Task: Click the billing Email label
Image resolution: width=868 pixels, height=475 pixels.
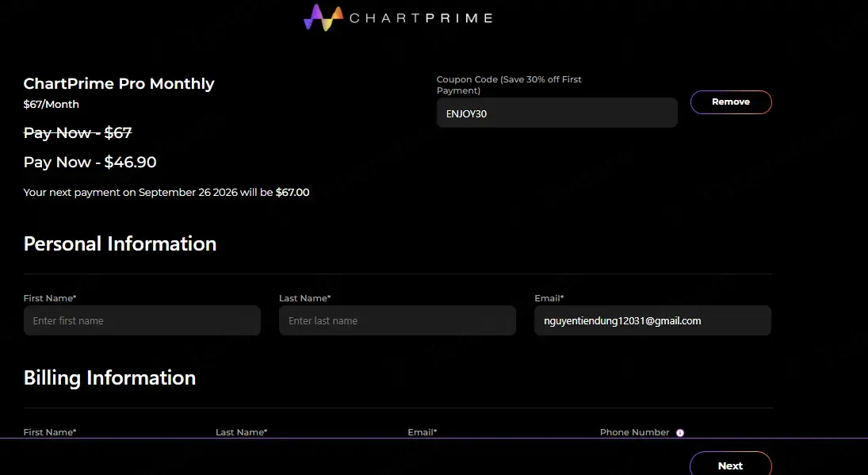Action: [x=423, y=432]
